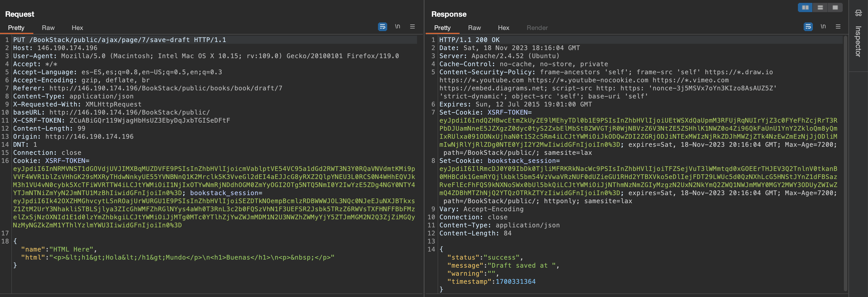The width and height of the screenshot is (868, 297).
Task: Open the Response Raw tab
Action: (x=474, y=28)
